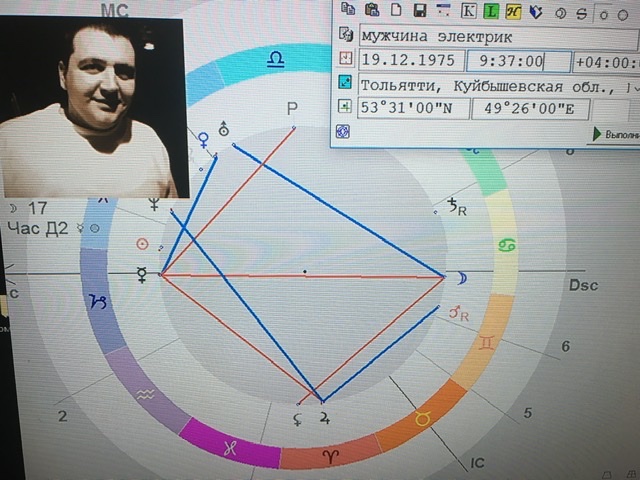
Task: Click the blue ornament icon below coordinates
Action: (342, 131)
